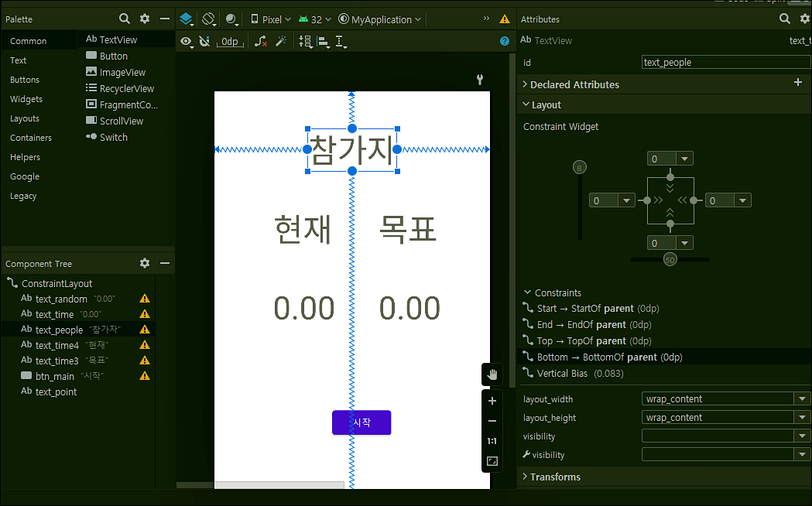This screenshot has height=506, width=812.
Task: Pick RecyclerView from palette
Action: click(x=126, y=88)
